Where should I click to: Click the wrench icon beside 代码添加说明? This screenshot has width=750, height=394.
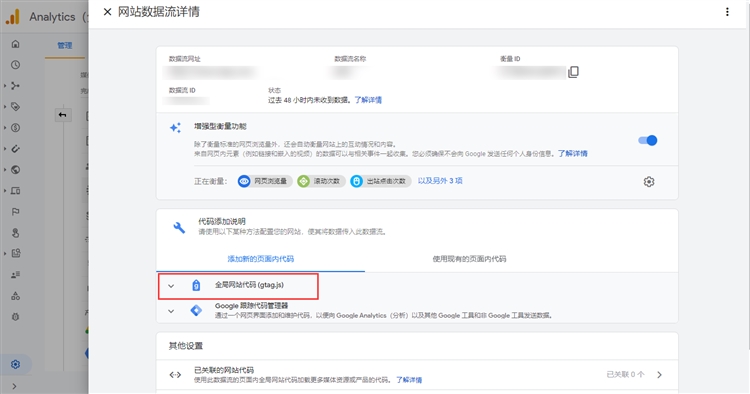pos(179,227)
